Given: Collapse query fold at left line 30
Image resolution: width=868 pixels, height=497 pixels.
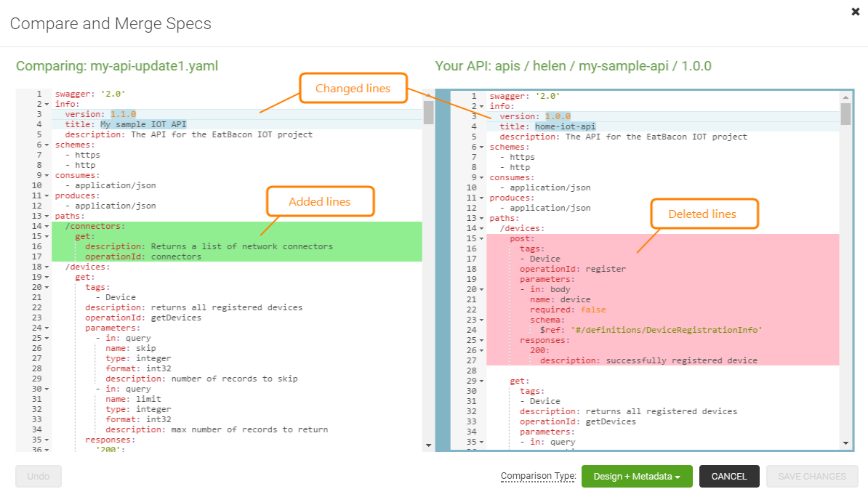Looking at the screenshot, I should (x=47, y=389).
